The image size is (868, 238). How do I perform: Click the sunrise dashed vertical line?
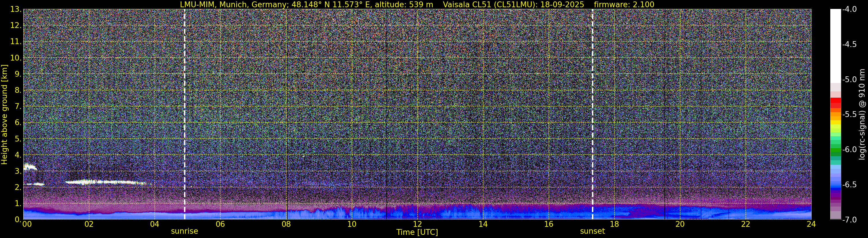point(185,114)
